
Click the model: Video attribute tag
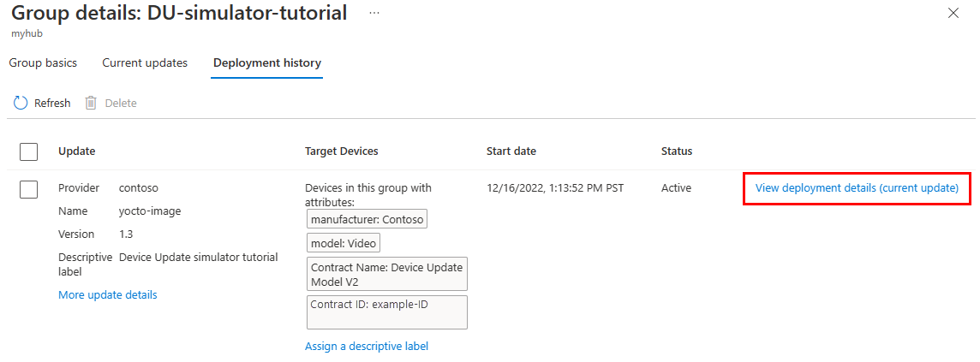point(344,243)
